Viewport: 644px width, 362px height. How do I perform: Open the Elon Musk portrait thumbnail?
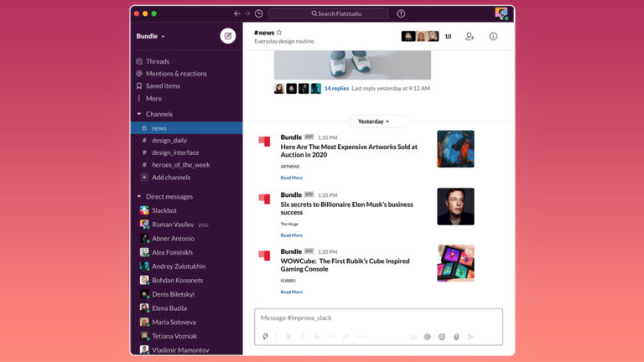click(x=455, y=206)
